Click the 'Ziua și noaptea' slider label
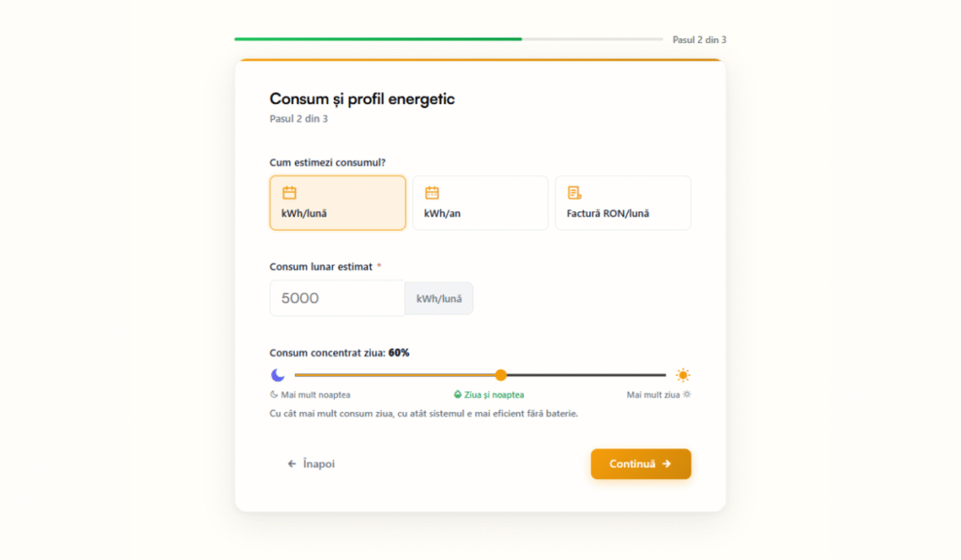Image resolution: width=961 pixels, height=560 pixels. [489, 395]
